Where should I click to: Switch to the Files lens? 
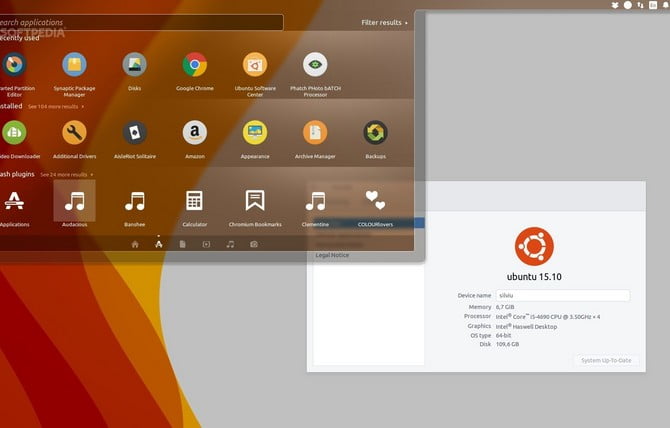tap(182, 244)
